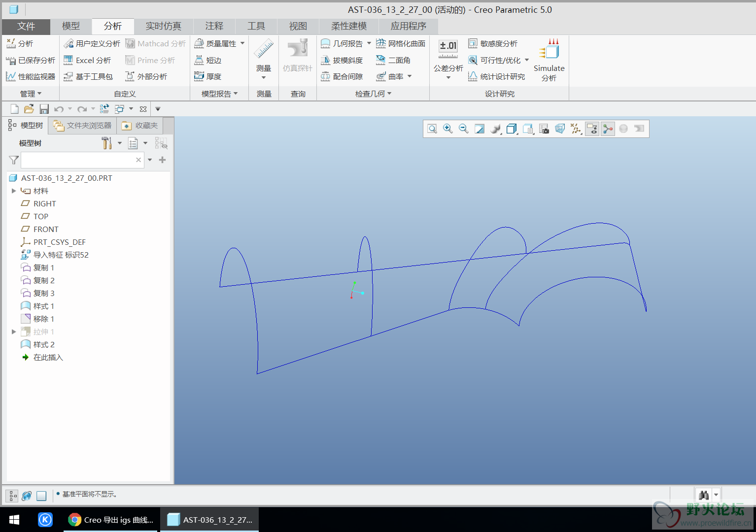Clear the model tree search with X
Image resolution: width=756 pixels, height=532 pixels.
(138, 160)
